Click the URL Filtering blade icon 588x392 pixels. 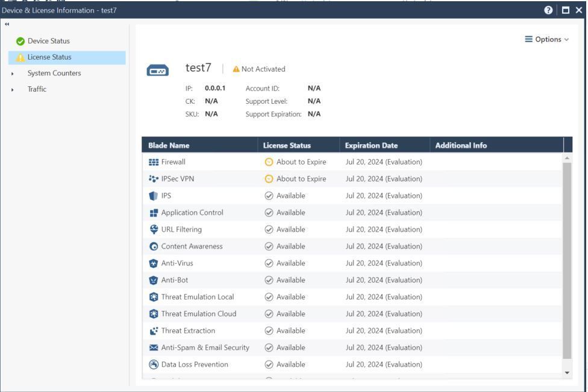click(x=154, y=230)
